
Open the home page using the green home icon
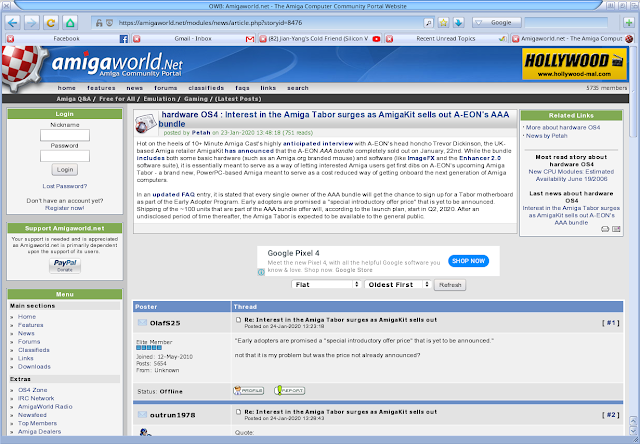pos(70,22)
